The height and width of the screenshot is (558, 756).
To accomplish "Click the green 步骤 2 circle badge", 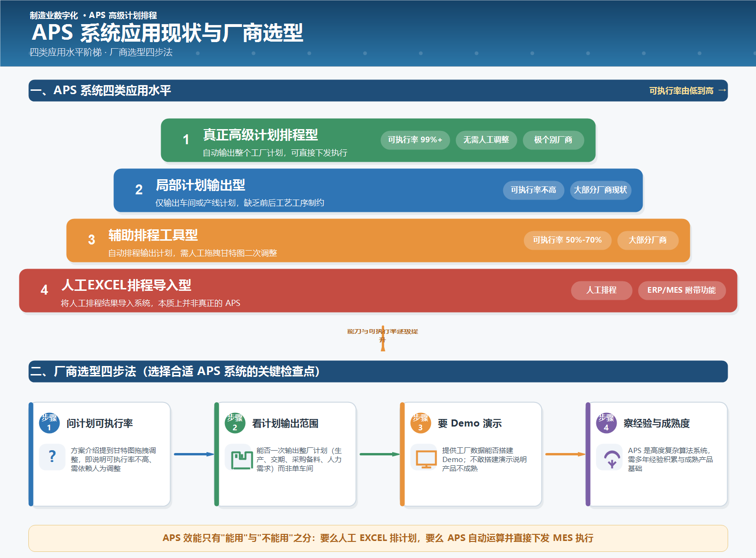I will pos(235,423).
